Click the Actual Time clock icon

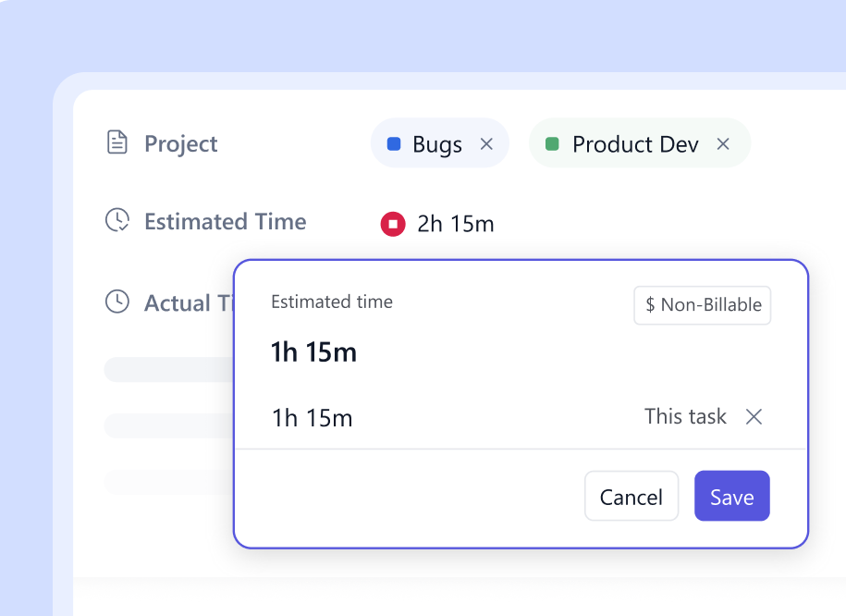pyautogui.click(x=117, y=302)
